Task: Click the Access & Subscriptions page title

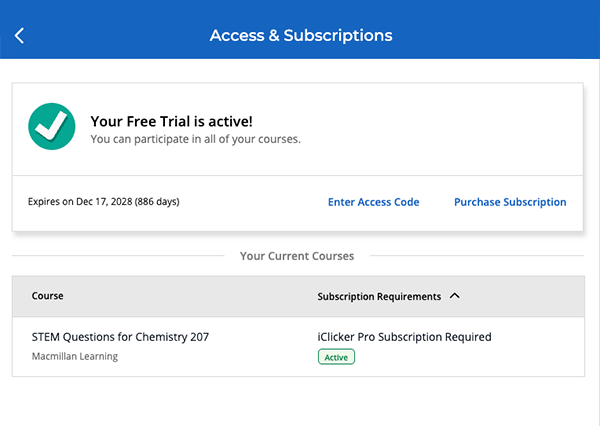Action: (x=301, y=36)
